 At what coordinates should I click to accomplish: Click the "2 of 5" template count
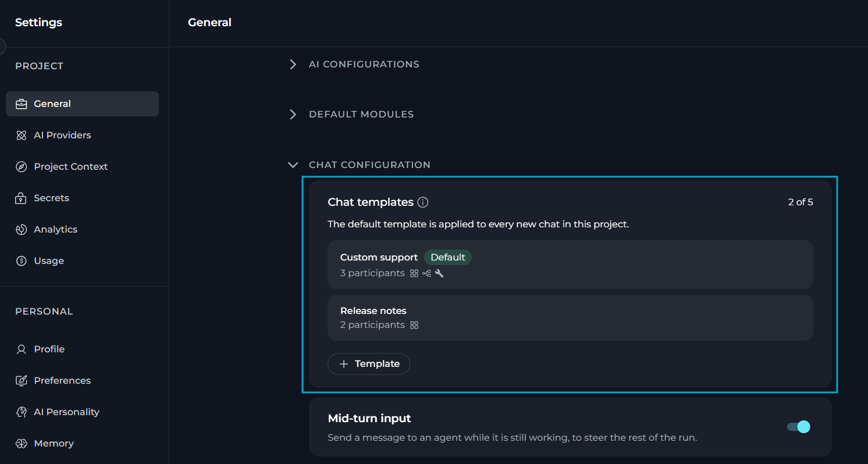[x=801, y=202]
